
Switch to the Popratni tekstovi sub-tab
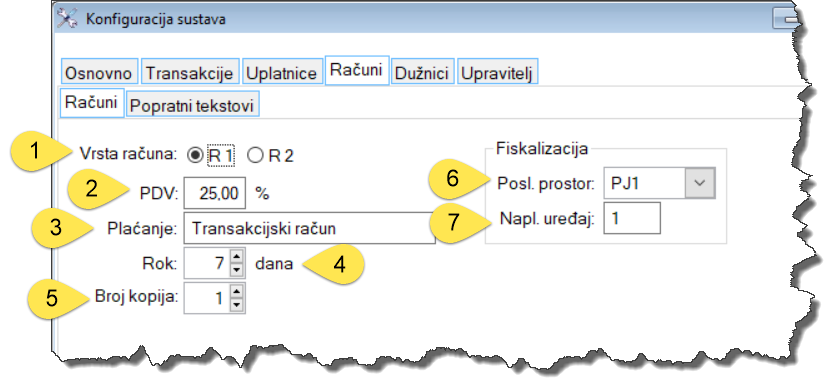[192, 105]
